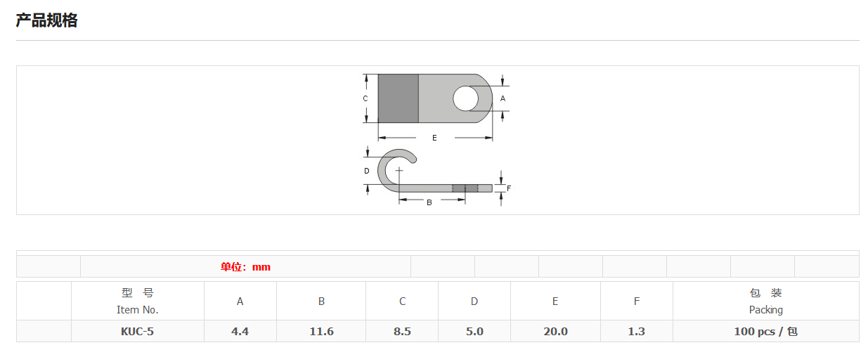Click the 1.3 value cell
This screenshot has height=357, width=868.
tap(637, 331)
